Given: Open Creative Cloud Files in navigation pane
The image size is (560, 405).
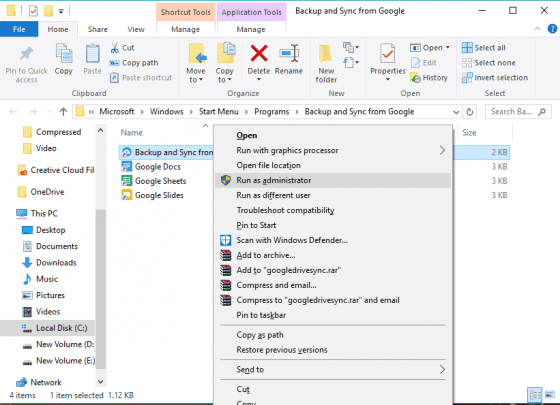Looking at the screenshot, I should click(56, 170).
